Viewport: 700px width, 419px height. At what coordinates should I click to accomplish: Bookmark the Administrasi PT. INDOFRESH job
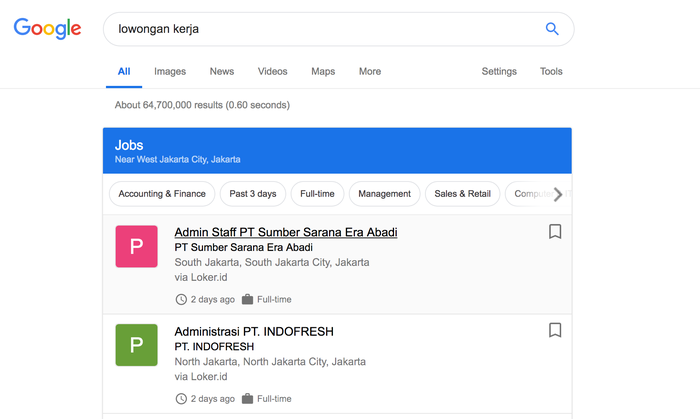click(x=555, y=330)
